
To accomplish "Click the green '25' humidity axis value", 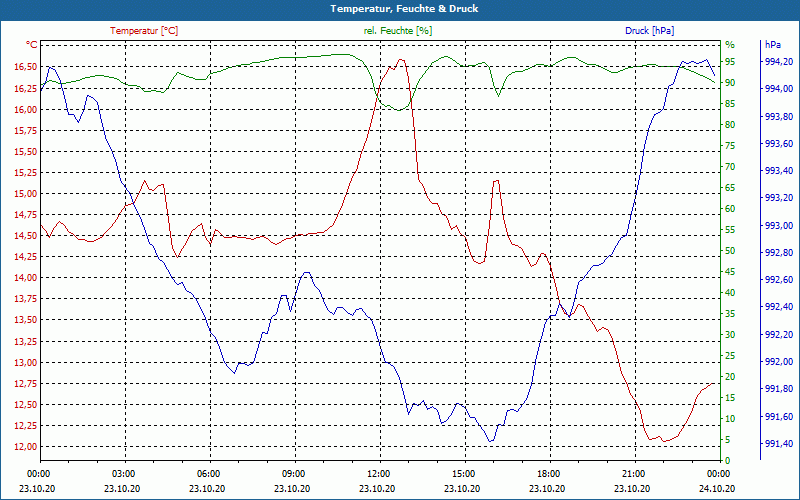I will coord(730,356).
